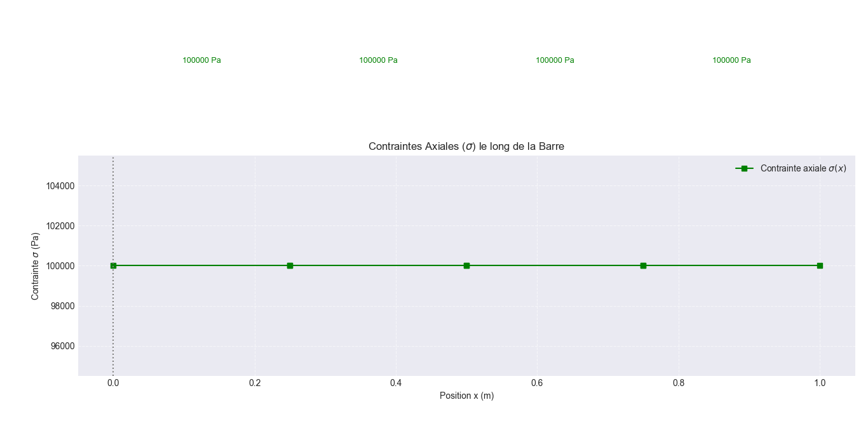Click the chart title 'Contraintes Axiales'
The width and height of the screenshot is (868, 421).
(x=466, y=147)
